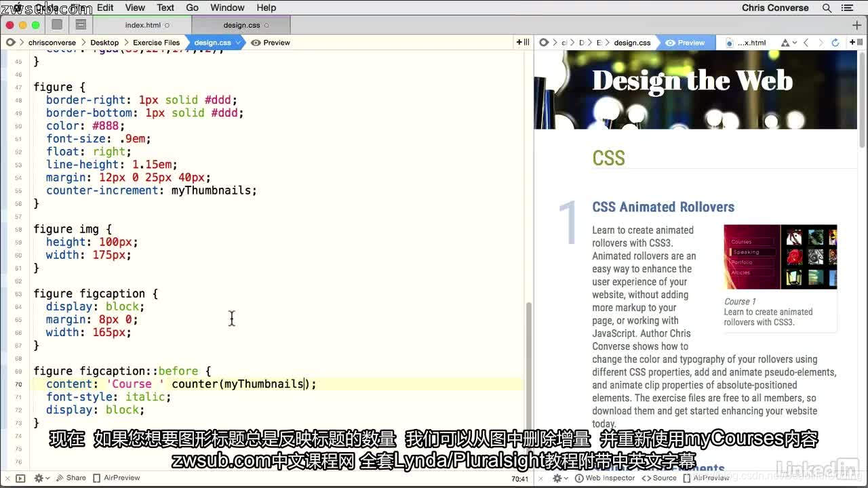The width and height of the screenshot is (868, 488).
Task: Click the red close window button
Action: click(x=9, y=25)
